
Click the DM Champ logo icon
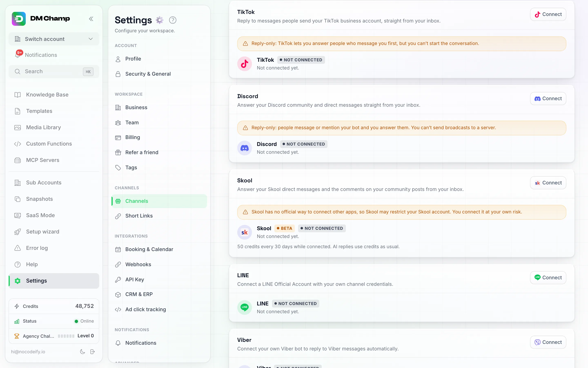tap(19, 19)
